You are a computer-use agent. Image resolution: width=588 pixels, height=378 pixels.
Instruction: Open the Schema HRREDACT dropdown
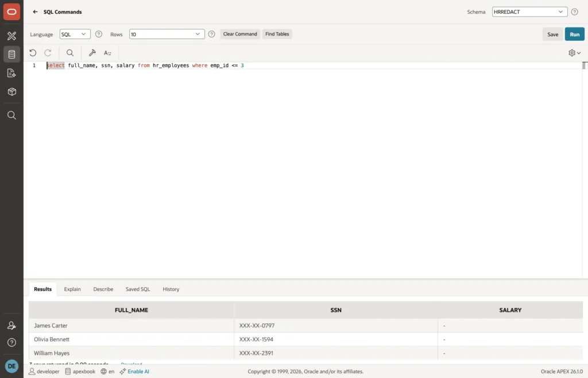point(529,12)
